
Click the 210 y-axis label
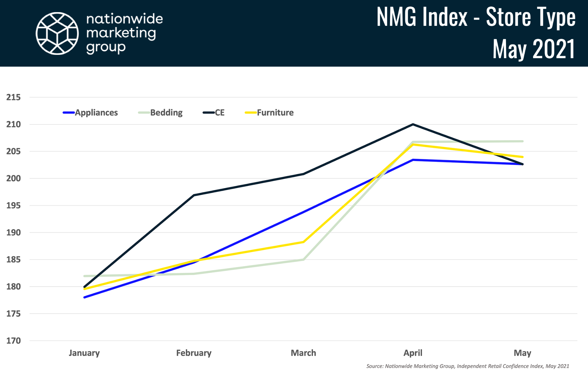pos(13,124)
